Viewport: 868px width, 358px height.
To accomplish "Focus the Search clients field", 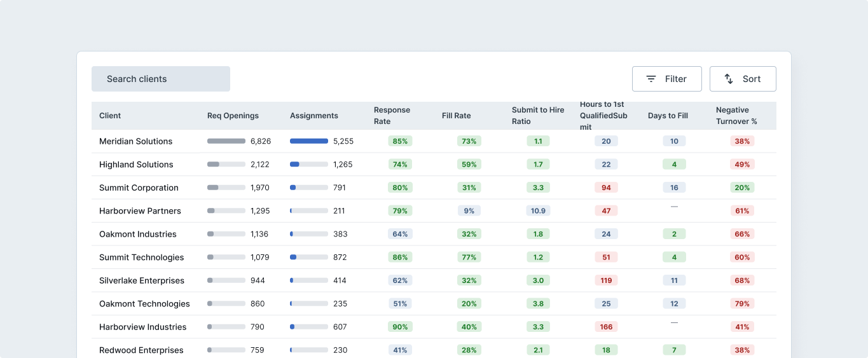I will (161, 79).
